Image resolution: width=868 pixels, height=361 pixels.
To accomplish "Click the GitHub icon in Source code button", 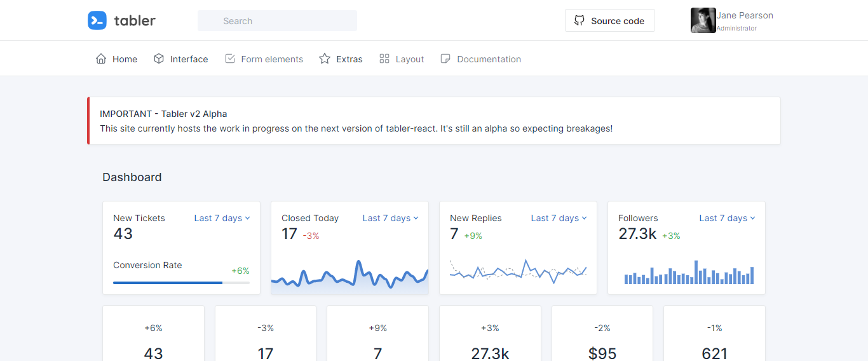I will (x=579, y=20).
